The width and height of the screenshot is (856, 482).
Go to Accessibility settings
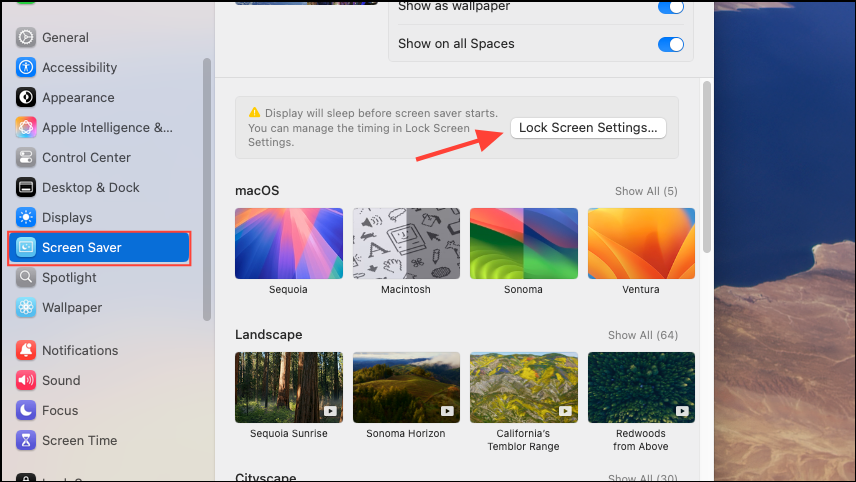99,67
